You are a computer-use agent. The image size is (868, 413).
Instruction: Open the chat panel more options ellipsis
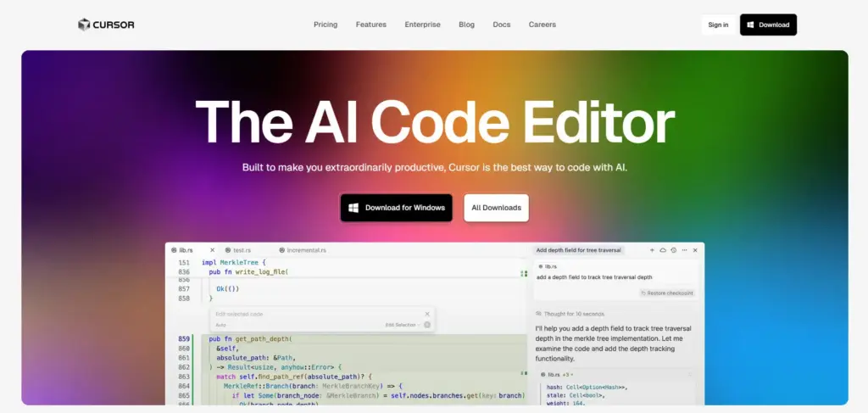pyautogui.click(x=684, y=250)
